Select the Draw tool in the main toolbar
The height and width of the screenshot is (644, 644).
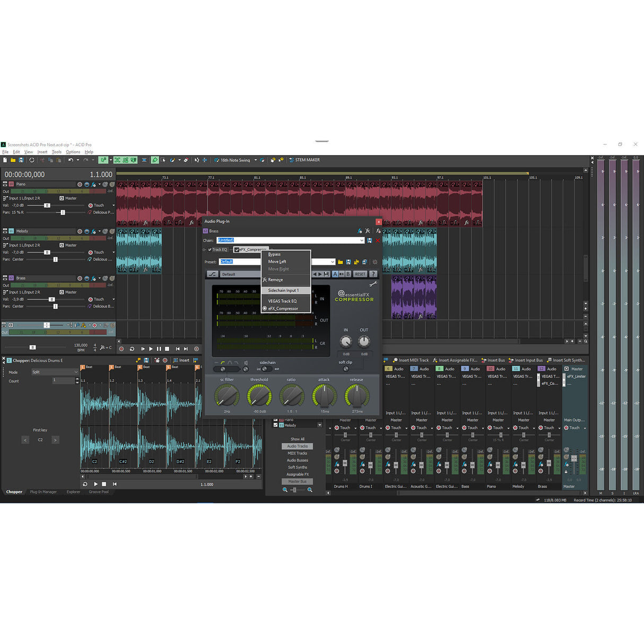pos(155,160)
